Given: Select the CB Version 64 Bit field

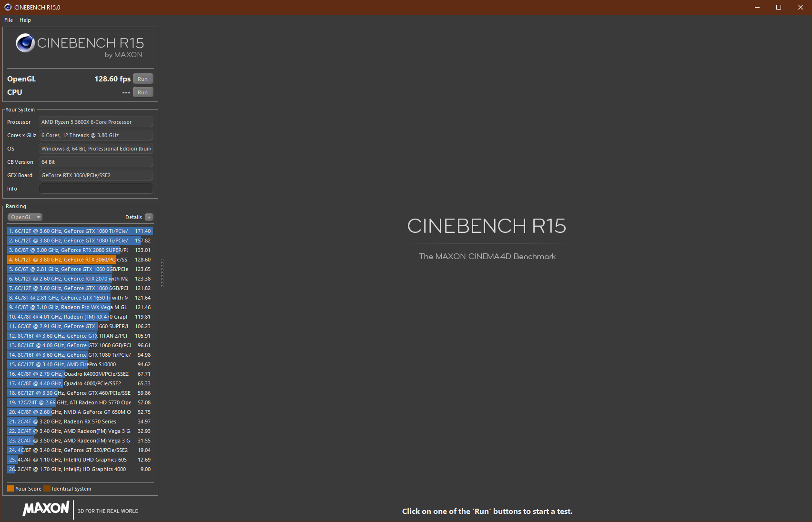Looking at the screenshot, I should 96,162.
